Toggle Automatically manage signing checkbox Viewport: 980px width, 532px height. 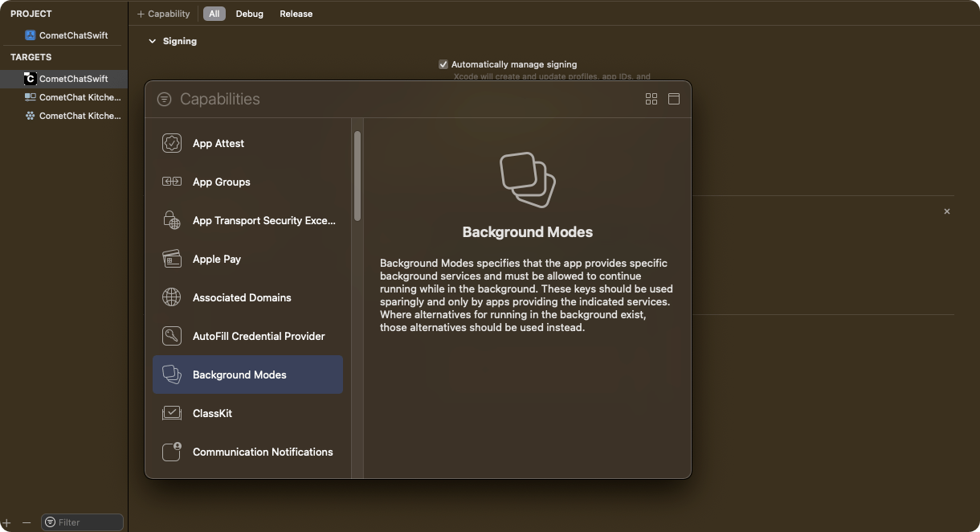click(443, 64)
